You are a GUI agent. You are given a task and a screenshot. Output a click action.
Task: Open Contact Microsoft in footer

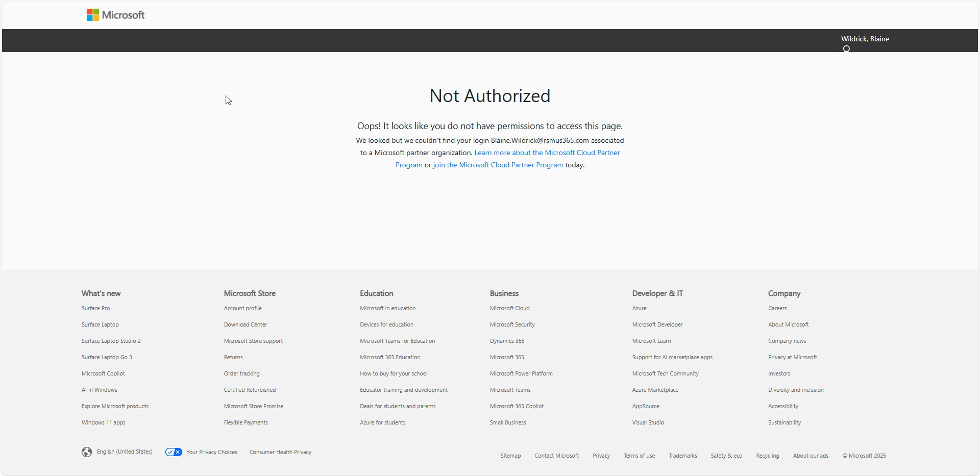tap(557, 456)
